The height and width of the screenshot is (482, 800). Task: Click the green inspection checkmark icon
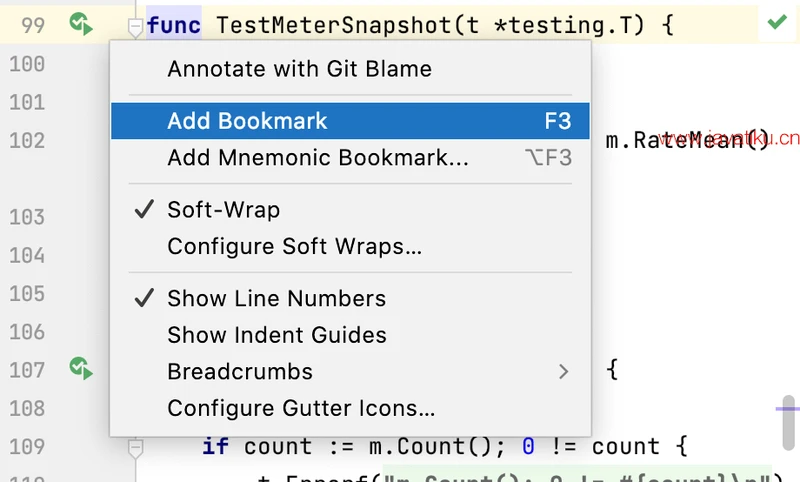pyautogui.click(x=776, y=22)
